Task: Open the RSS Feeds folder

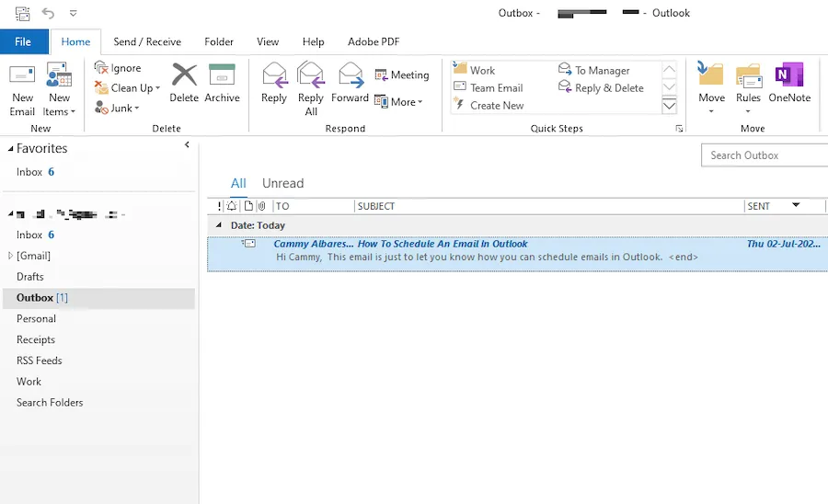Action: (39, 361)
